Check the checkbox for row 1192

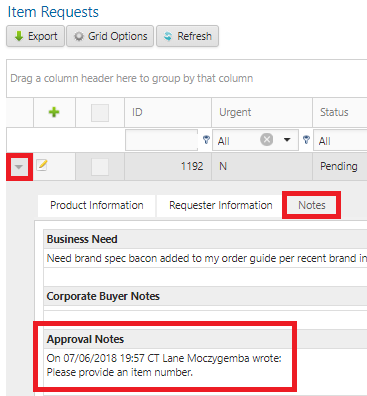(x=100, y=167)
